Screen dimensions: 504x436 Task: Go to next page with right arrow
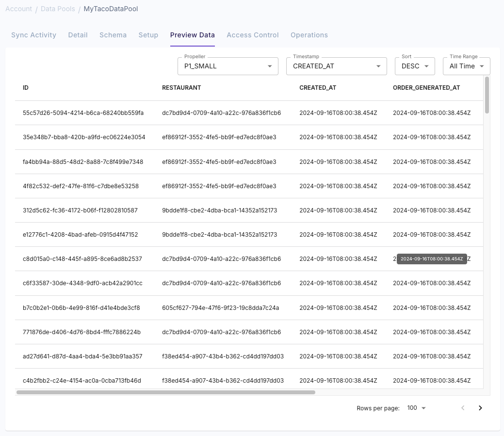pyautogui.click(x=480, y=408)
